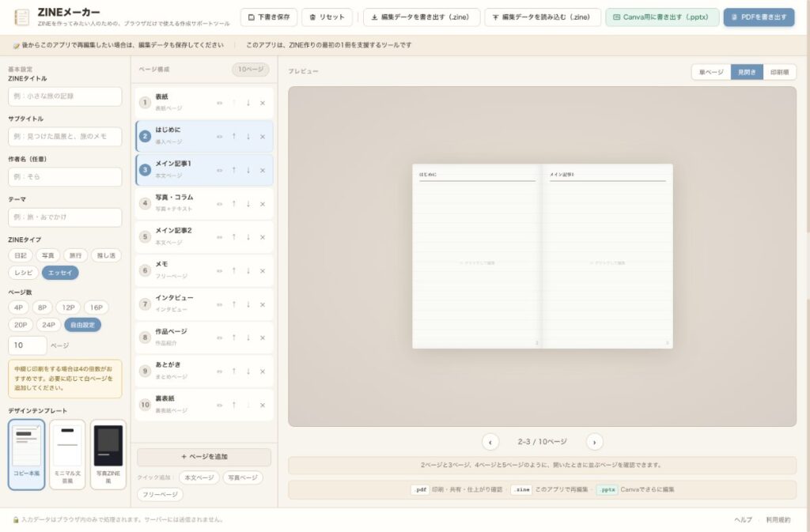Delete the メイン記事1 page via X icon

(x=263, y=170)
